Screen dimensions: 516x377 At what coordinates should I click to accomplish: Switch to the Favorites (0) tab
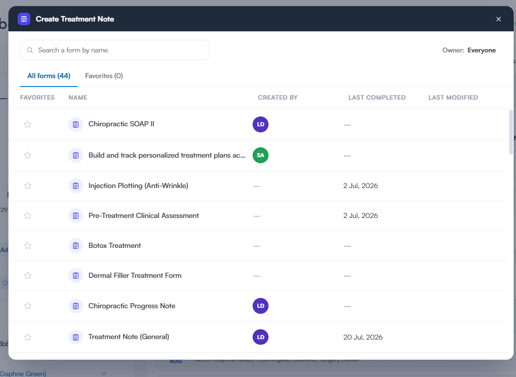[104, 76]
